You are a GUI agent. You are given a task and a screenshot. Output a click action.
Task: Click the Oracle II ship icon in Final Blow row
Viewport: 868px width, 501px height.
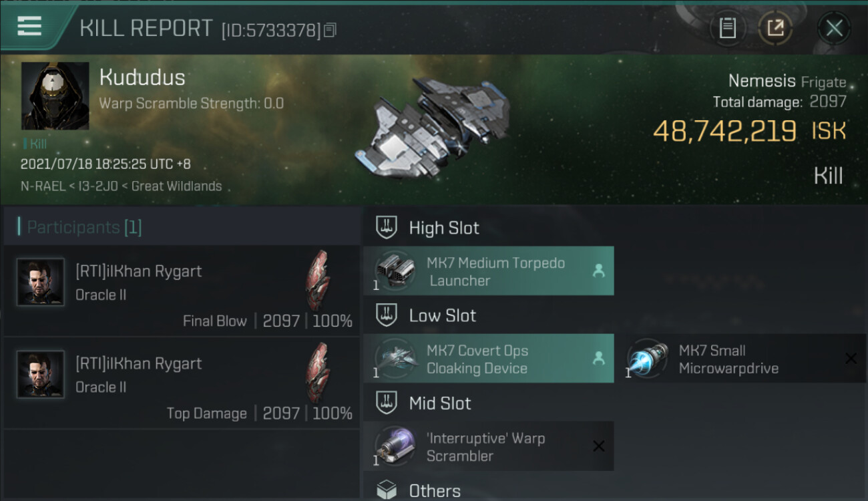point(318,281)
